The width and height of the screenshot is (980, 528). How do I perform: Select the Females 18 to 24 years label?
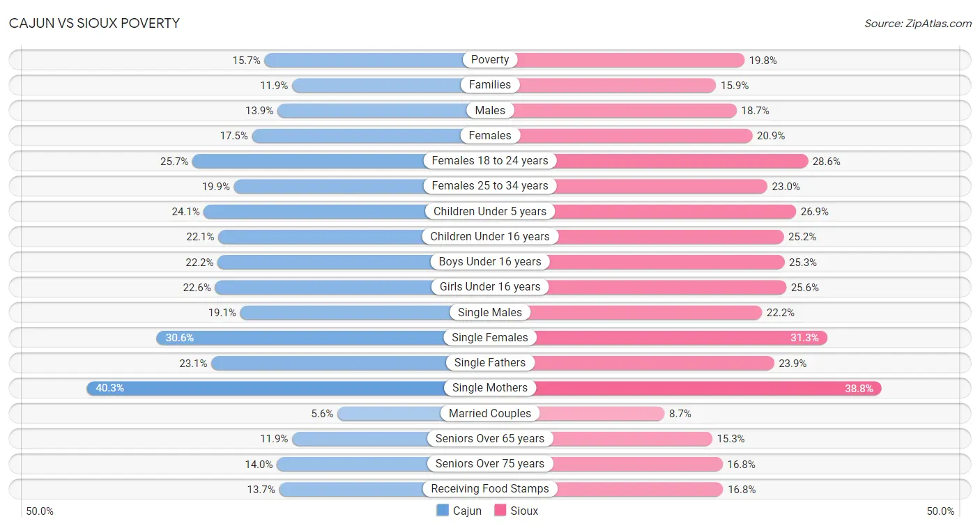pos(490,161)
